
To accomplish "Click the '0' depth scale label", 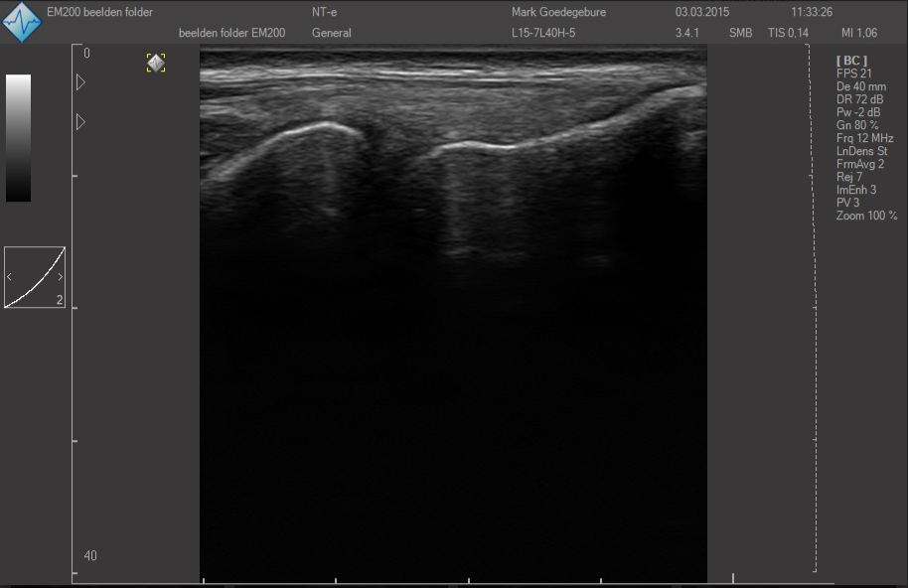I will (86, 54).
